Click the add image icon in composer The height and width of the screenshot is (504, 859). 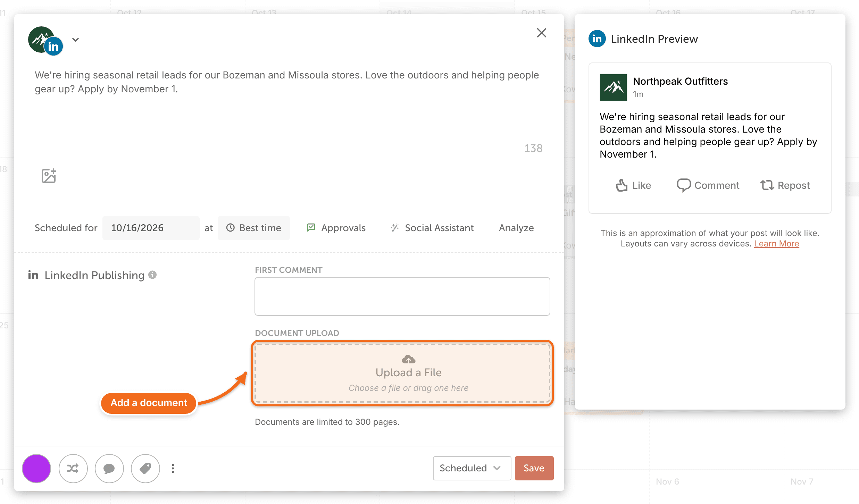click(49, 176)
